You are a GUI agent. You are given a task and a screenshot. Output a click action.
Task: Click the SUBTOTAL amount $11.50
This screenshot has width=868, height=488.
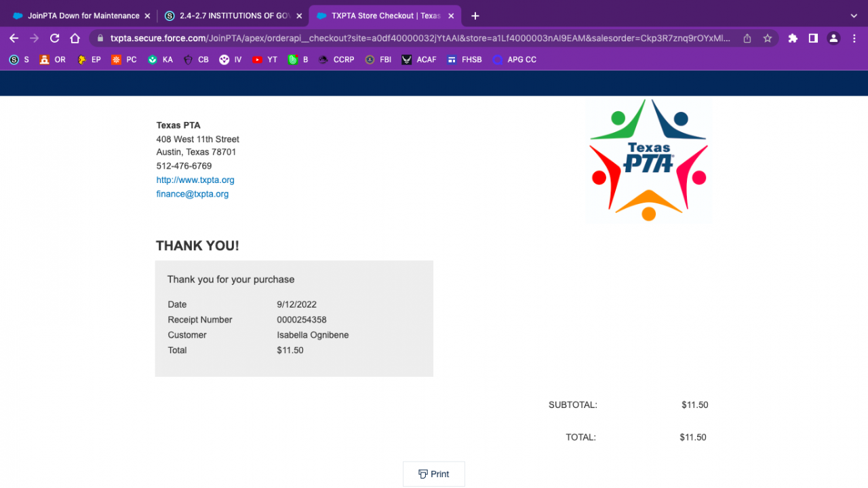tap(694, 405)
